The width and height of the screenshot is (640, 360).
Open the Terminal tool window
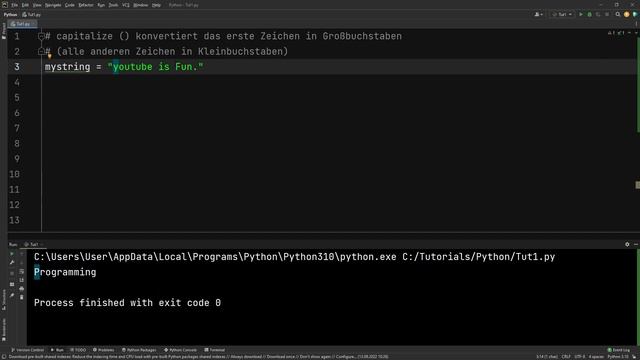click(x=215, y=350)
